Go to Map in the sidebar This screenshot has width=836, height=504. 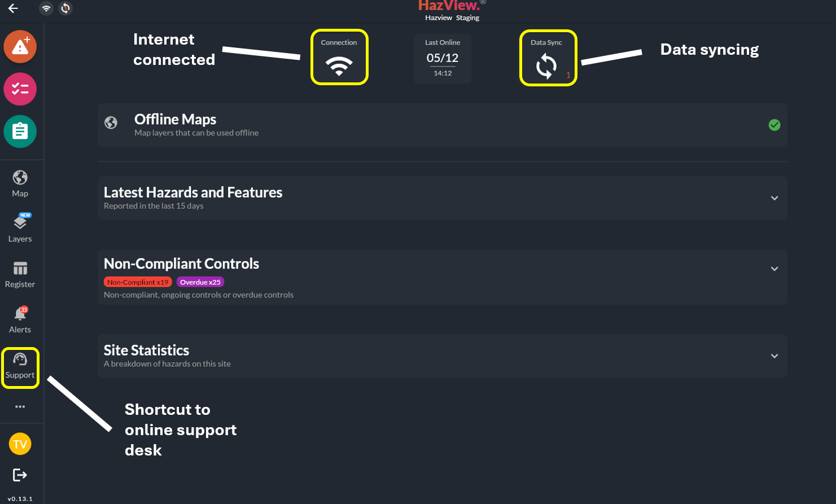(20, 184)
